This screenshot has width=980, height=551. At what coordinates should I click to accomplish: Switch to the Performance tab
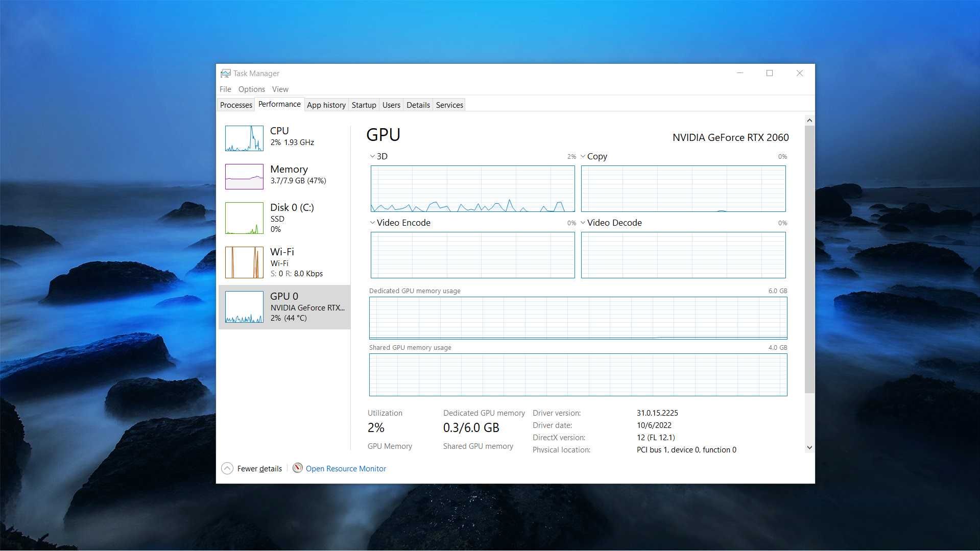point(279,104)
